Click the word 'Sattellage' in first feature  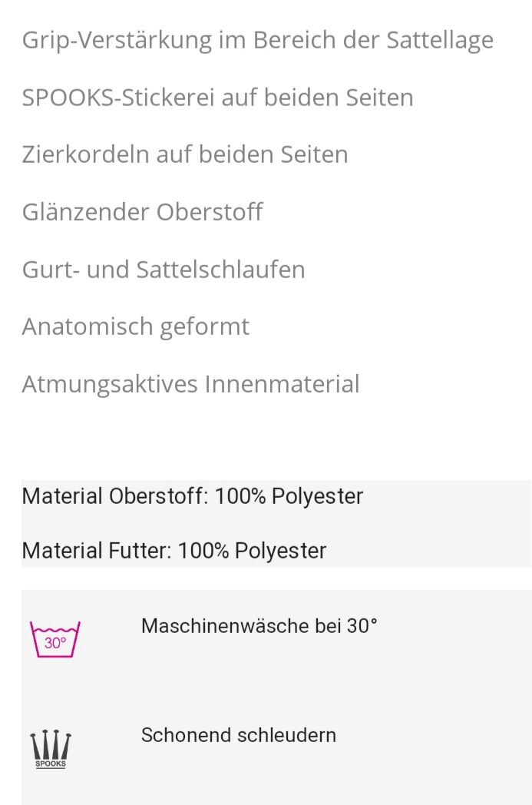point(439,40)
